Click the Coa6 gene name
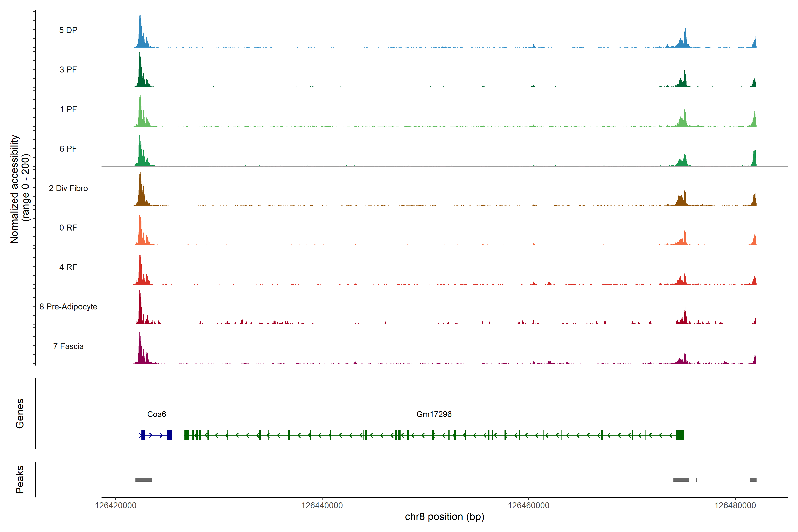Image resolution: width=798 pixels, height=532 pixels. [156, 414]
